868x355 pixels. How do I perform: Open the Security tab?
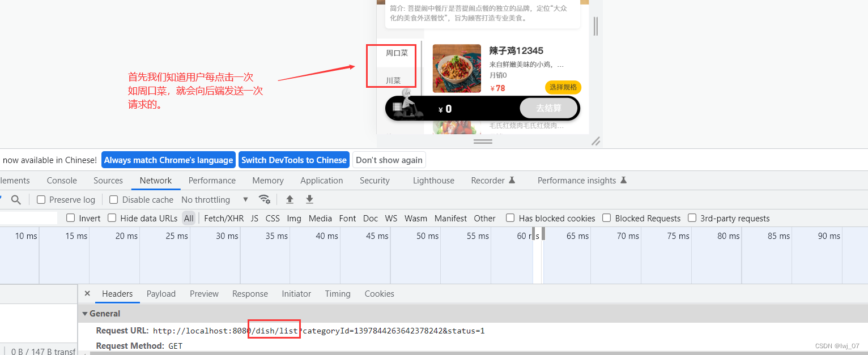375,181
